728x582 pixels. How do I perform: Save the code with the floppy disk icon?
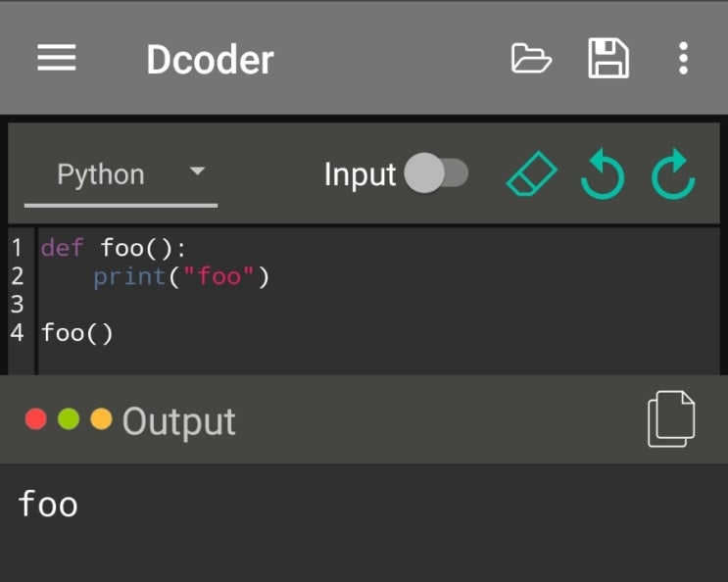(x=607, y=59)
